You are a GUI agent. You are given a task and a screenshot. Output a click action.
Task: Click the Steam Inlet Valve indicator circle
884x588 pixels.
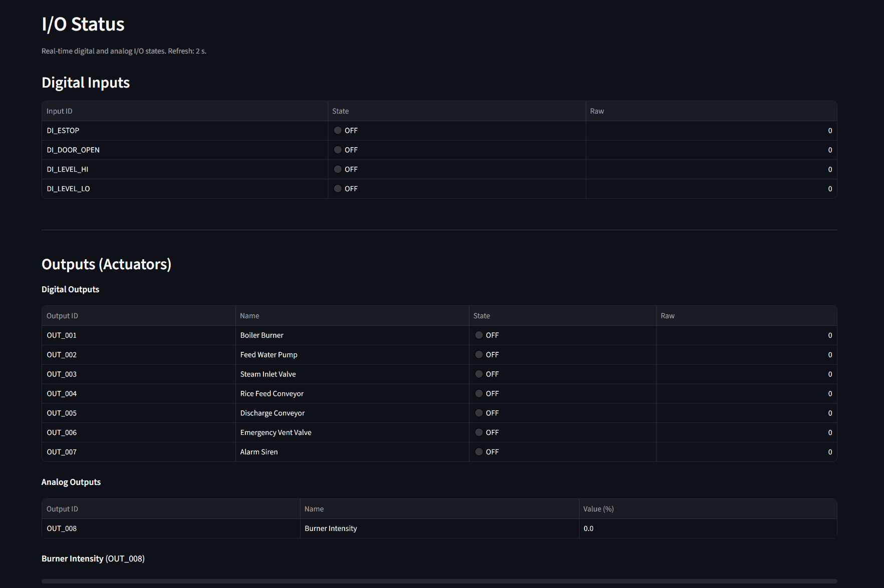(479, 374)
